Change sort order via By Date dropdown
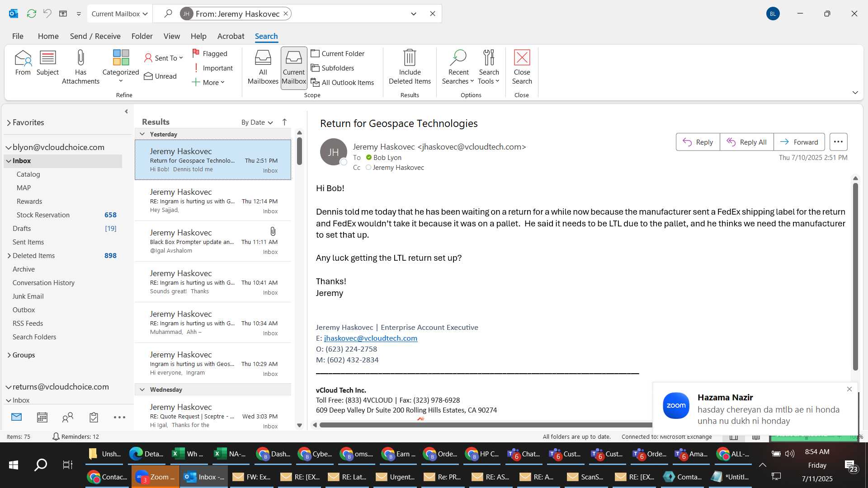 pos(257,122)
